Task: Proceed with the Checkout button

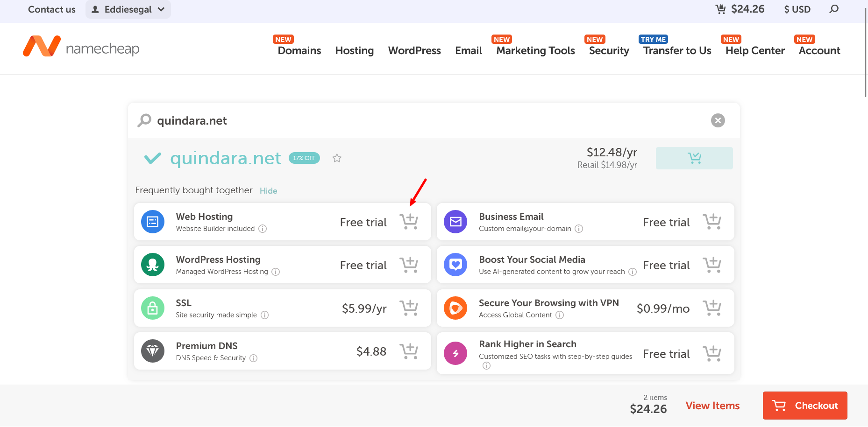Action: [805, 406]
